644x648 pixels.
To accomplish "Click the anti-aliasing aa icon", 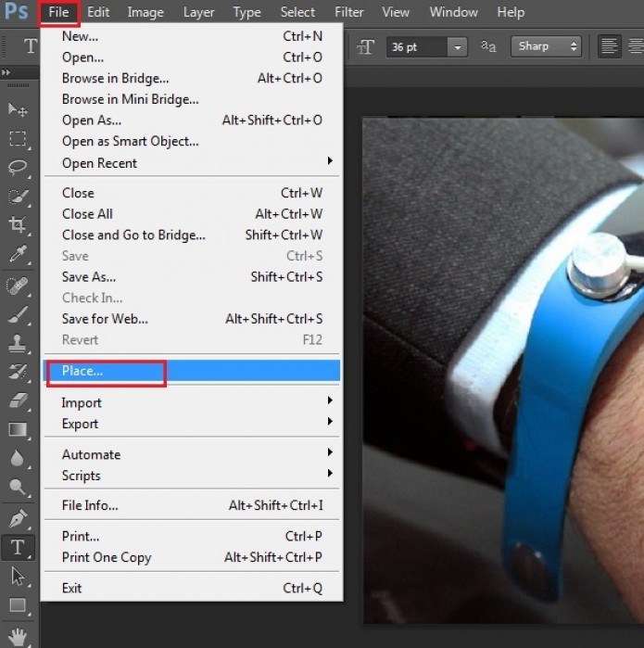I will point(488,46).
